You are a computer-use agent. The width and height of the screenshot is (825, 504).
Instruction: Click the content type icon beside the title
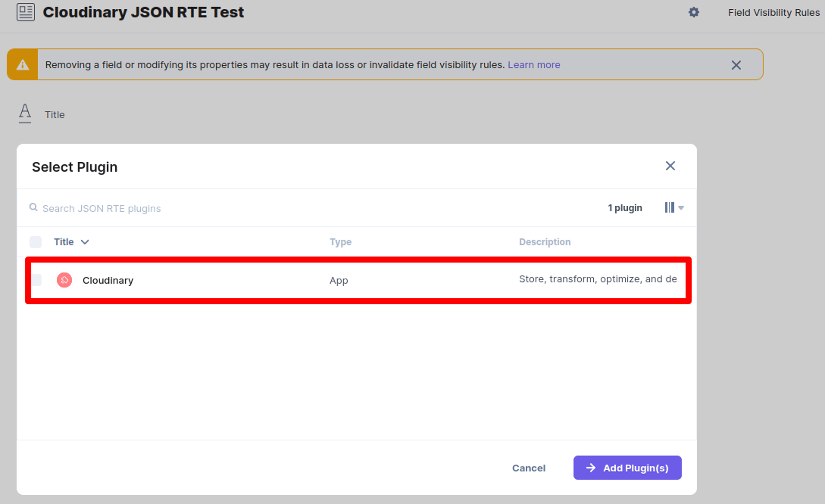point(25,12)
